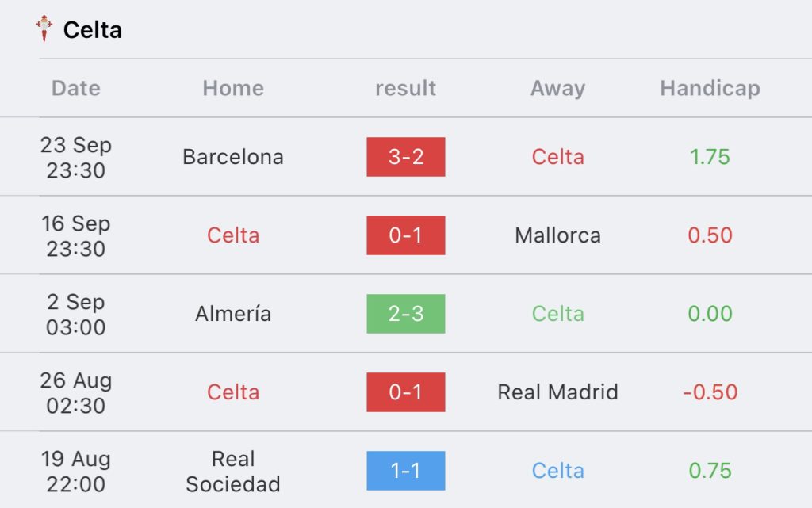The height and width of the screenshot is (508, 812).
Task: Select the Almería home team
Action: pyautogui.click(x=233, y=314)
